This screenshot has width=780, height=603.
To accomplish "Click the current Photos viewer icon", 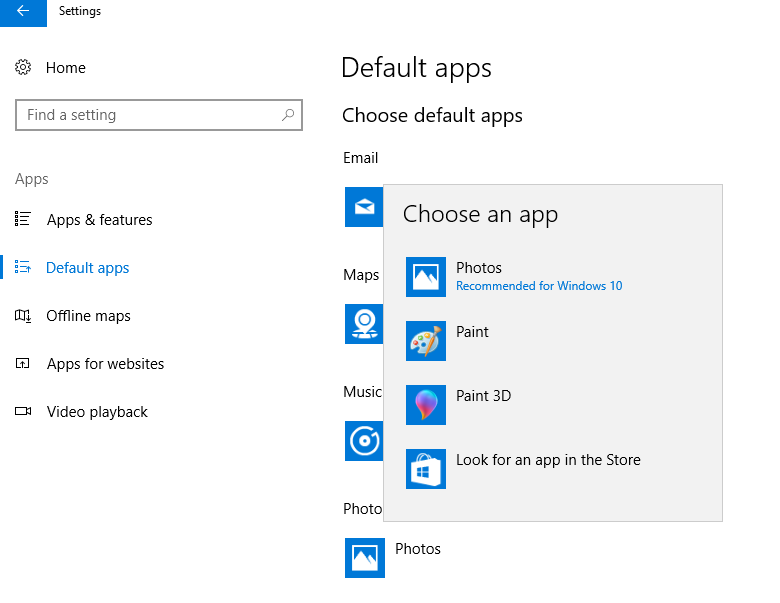I will pyautogui.click(x=364, y=558).
